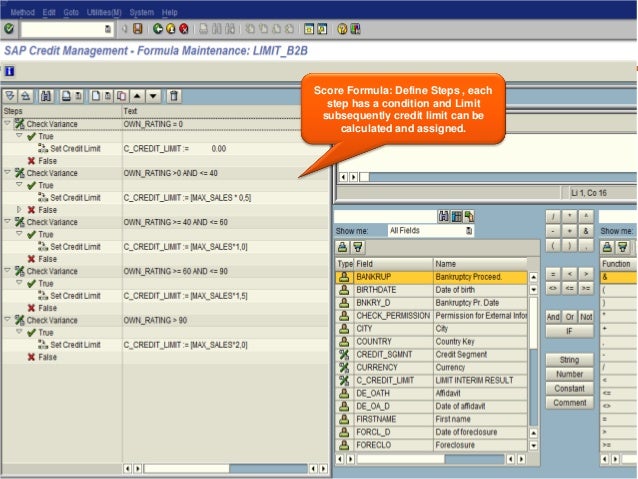The height and width of the screenshot is (479, 638).
Task: Click the green Enter checkmark icon
Action: coord(9,28)
